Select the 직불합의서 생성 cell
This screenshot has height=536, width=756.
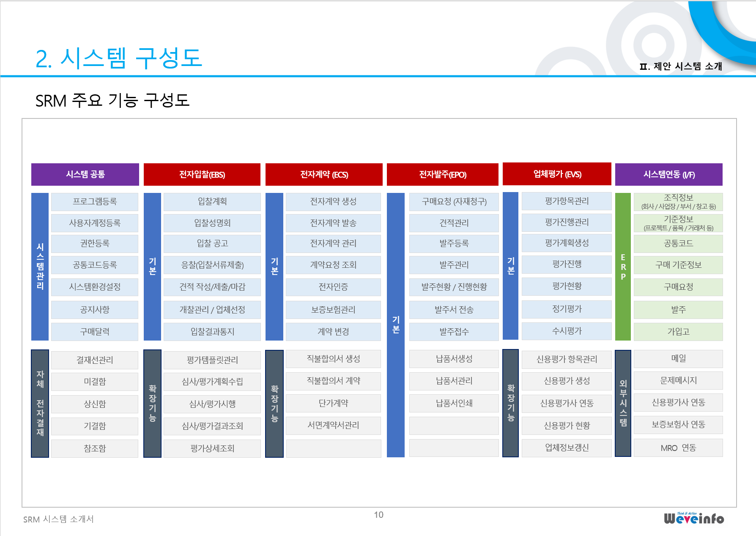coord(333,359)
